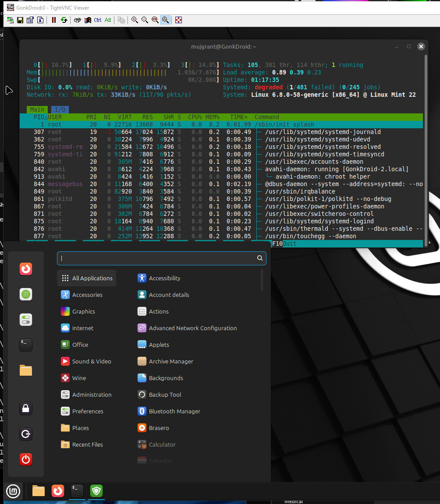The height and width of the screenshot is (504, 440).
Task: Set zoom to 100% using the magnifier icon
Action: 155,20
